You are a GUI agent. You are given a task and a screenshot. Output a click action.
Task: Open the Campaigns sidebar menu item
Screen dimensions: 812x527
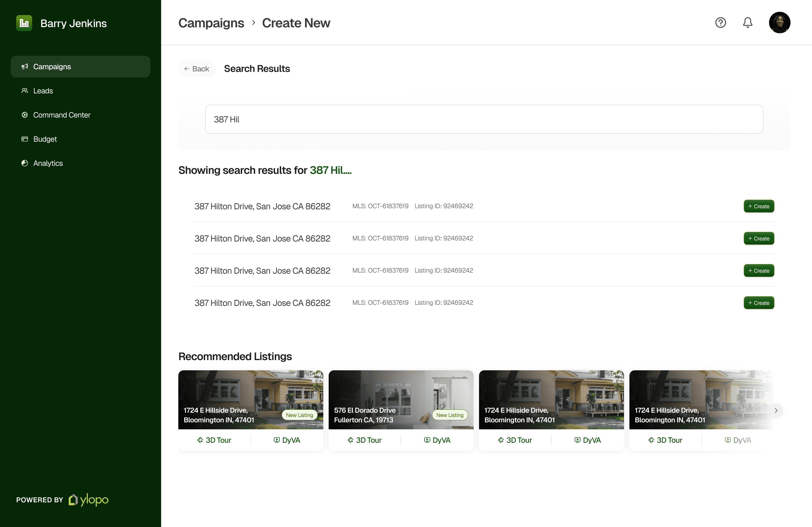tap(80, 67)
